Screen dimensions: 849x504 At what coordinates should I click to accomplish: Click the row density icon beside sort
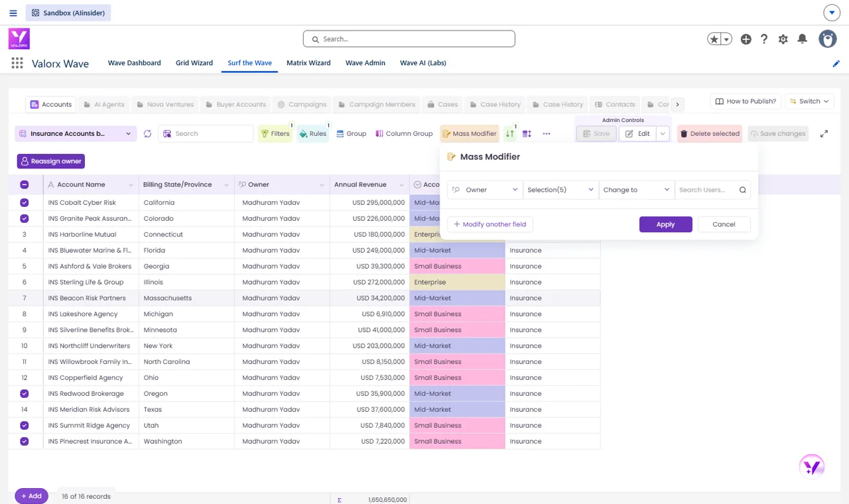point(527,133)
